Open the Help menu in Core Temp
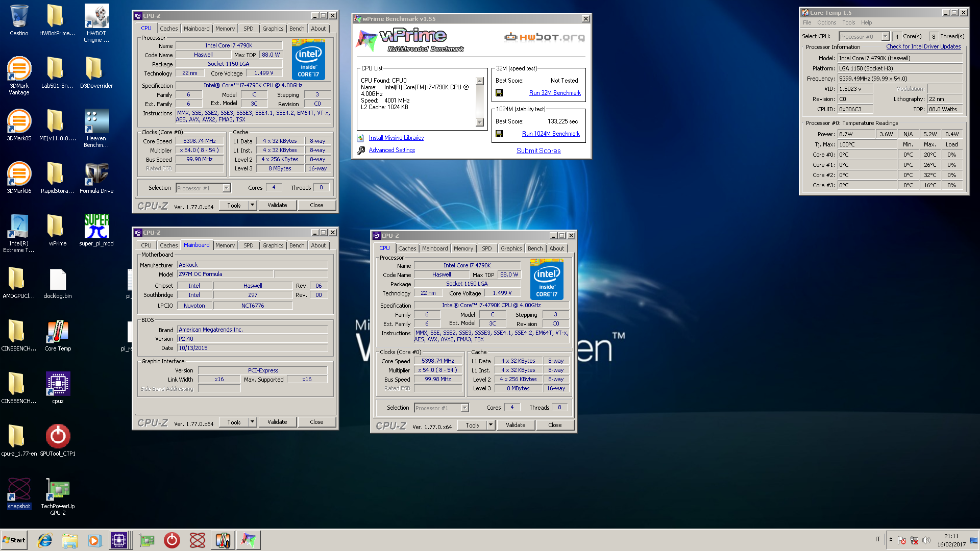The image size is (980, 551). coord(866,22)
